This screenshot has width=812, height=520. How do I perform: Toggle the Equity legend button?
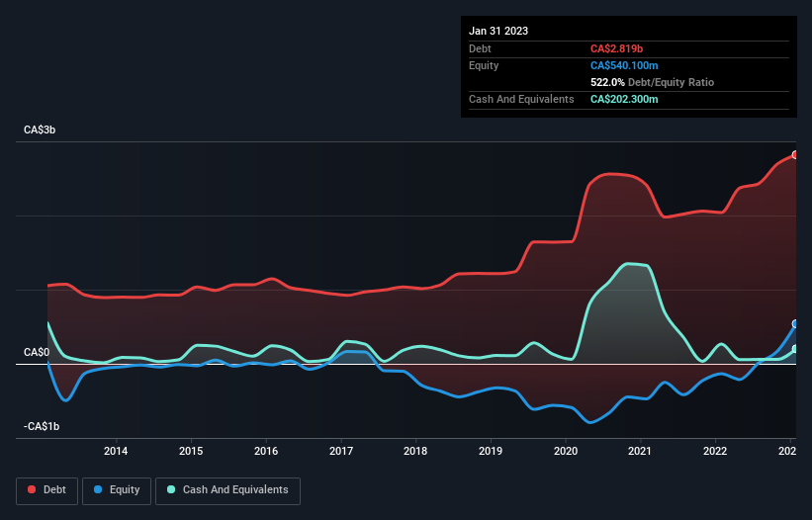click(117, 490)
